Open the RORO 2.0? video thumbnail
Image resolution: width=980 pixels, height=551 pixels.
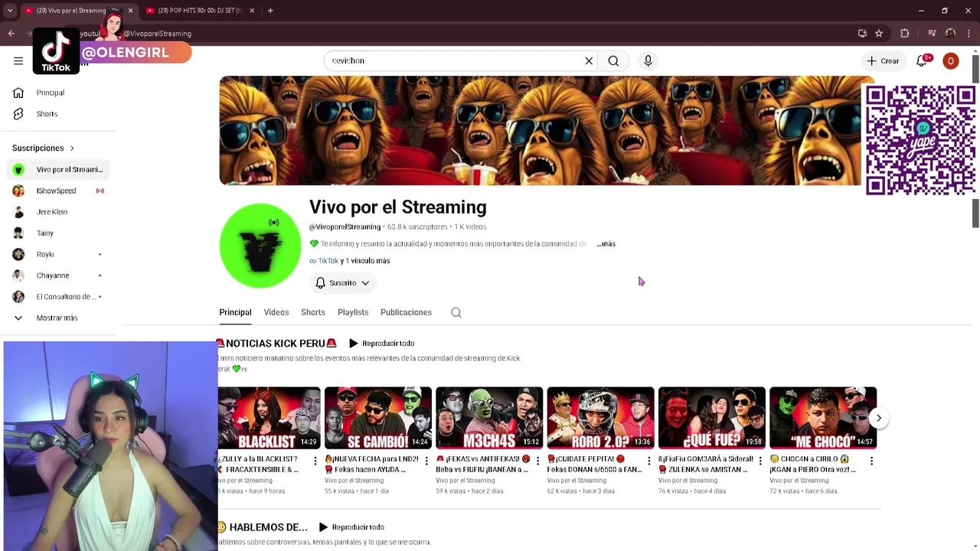(601, 418)
